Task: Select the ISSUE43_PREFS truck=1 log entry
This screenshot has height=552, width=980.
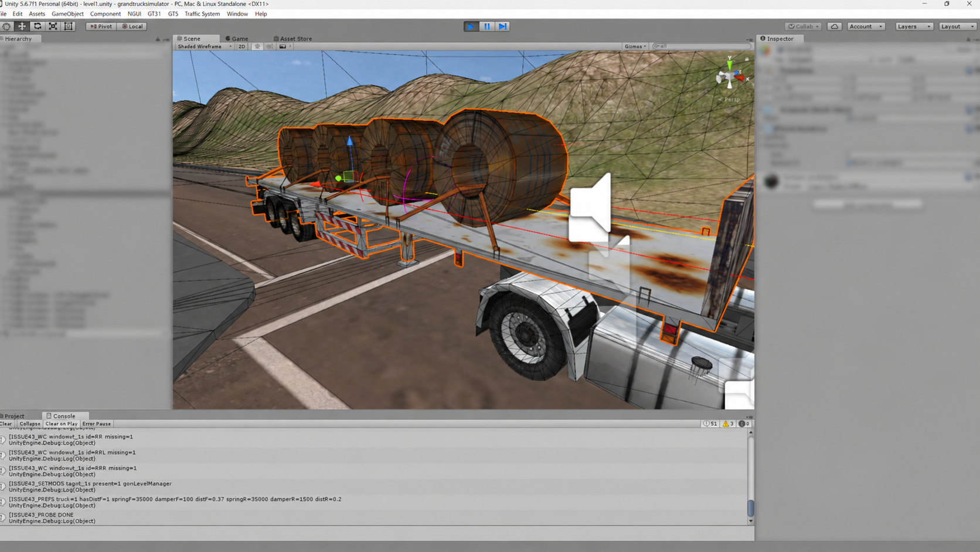Action: (x=374, y=502)
